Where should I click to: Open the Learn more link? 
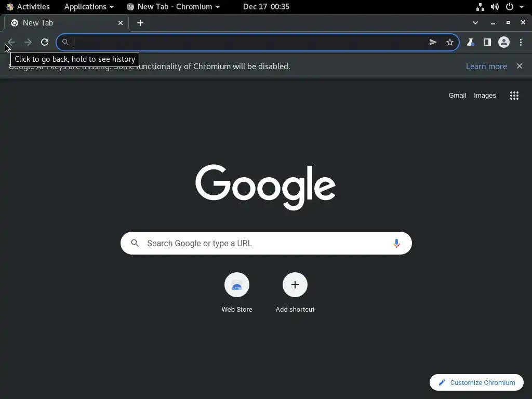tap(486, 66)
